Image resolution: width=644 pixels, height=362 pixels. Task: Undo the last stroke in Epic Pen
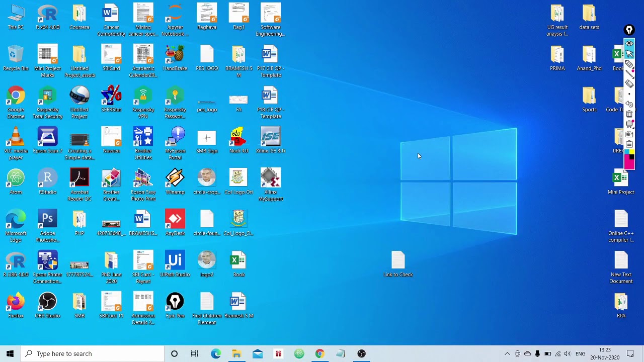pyautogui.click(x=629, y=104)
